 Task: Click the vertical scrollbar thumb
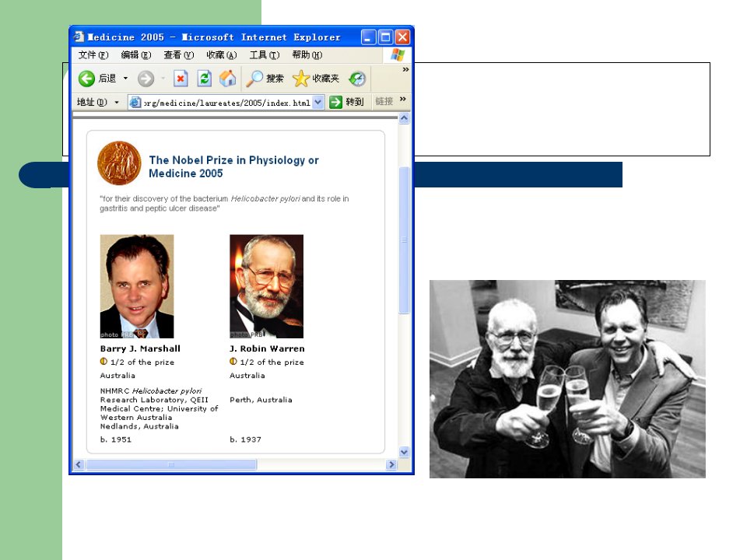(x=404, y=240)
